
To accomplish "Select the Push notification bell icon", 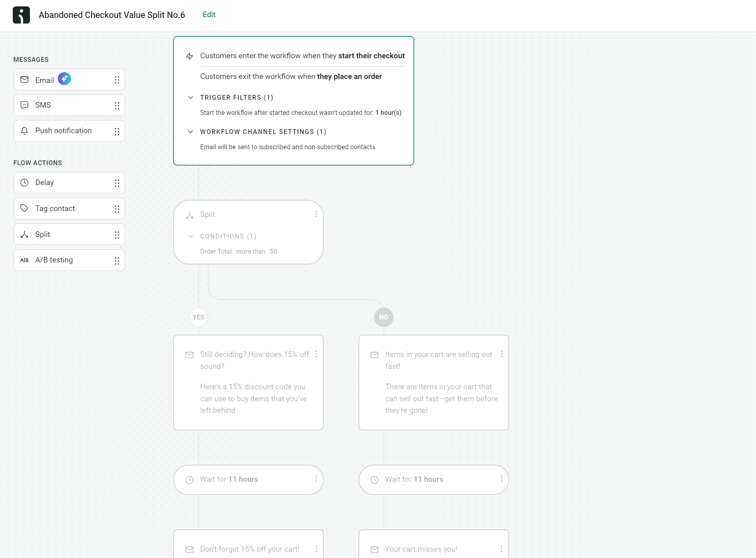I will point(24,130).
